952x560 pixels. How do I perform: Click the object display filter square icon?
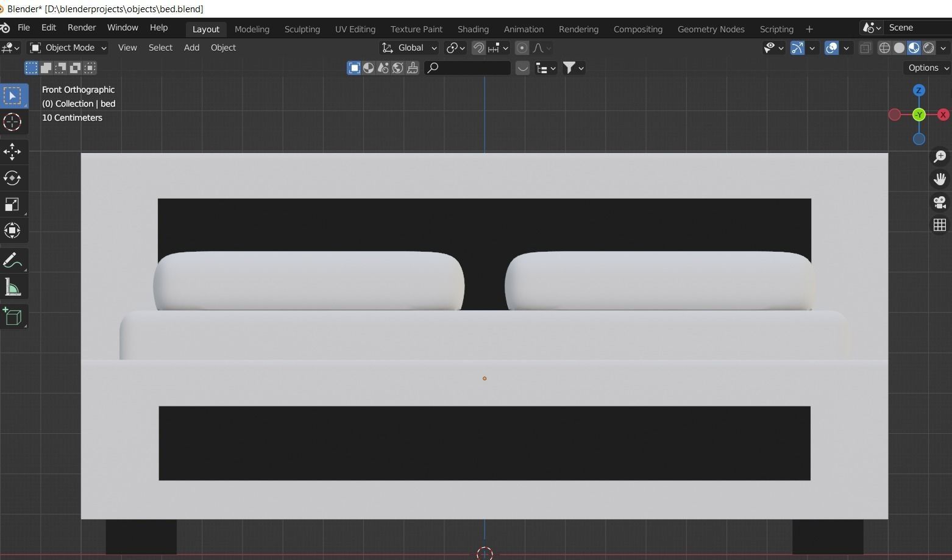click(x=354, y=68)
